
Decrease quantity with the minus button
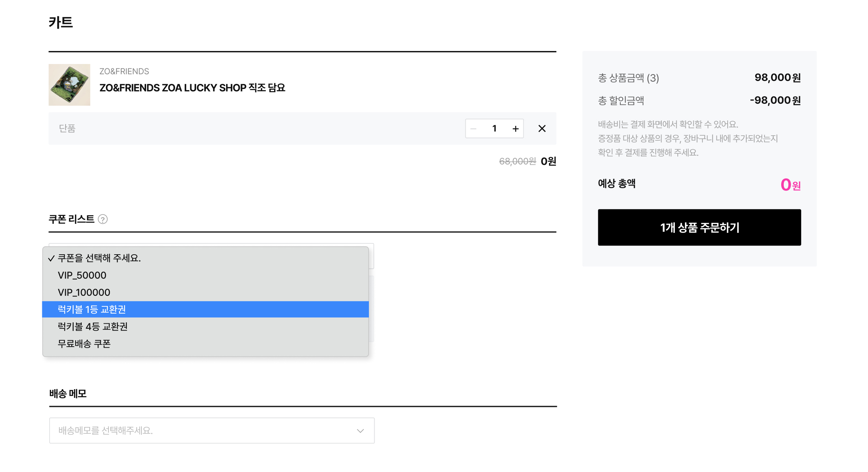(x=473, y=128)
